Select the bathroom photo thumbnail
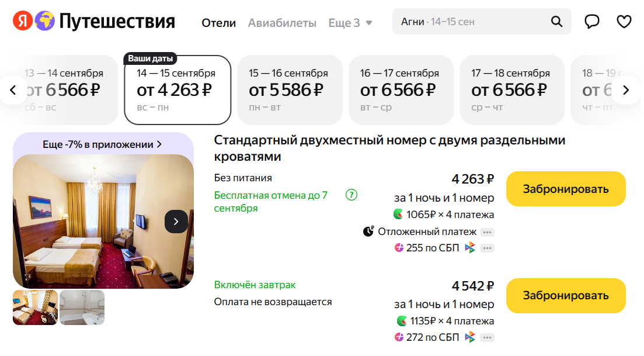 click(x=82, y=307)
